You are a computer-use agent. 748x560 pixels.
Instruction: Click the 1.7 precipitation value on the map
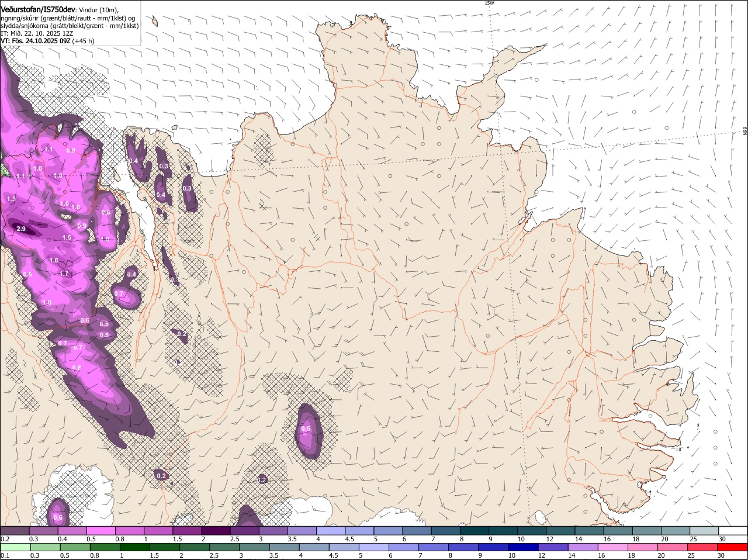pos(64,274)
